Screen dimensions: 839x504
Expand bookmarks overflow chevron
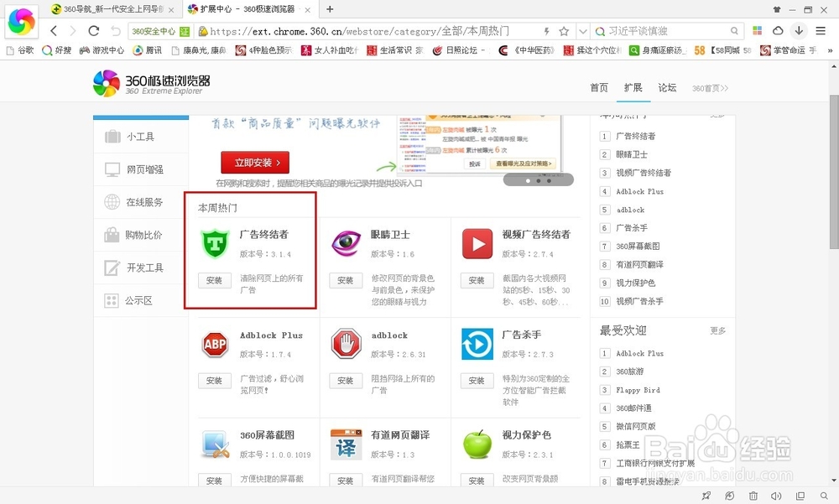[x=830, y=50]
